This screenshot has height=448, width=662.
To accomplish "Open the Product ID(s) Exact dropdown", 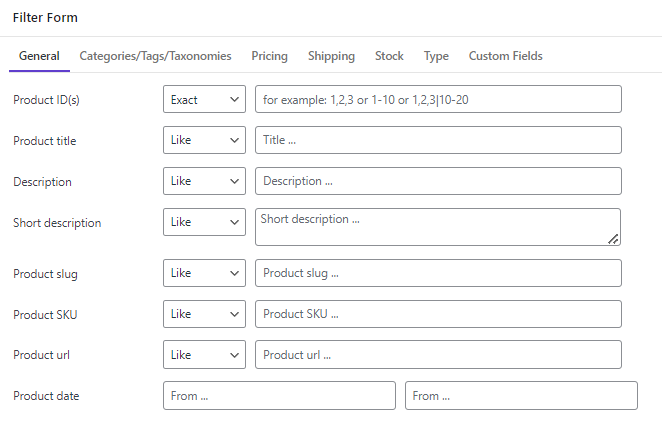I will point(204,99).
